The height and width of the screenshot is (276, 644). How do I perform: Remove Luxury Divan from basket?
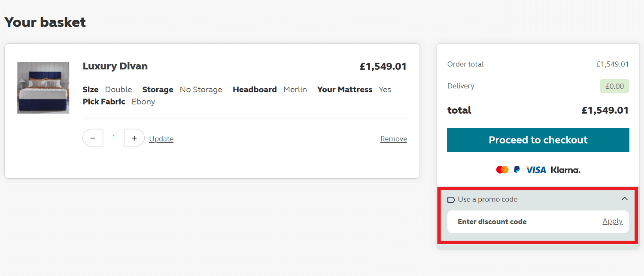(393, 139)
